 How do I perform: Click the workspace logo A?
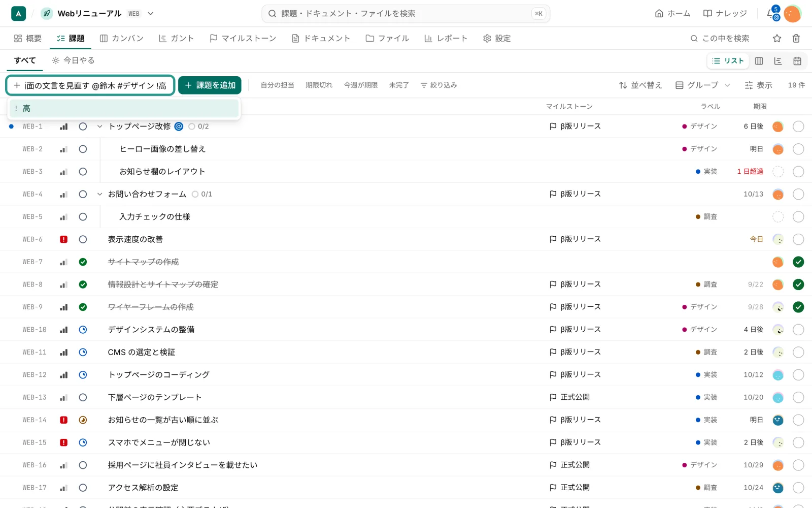point(18,14)
